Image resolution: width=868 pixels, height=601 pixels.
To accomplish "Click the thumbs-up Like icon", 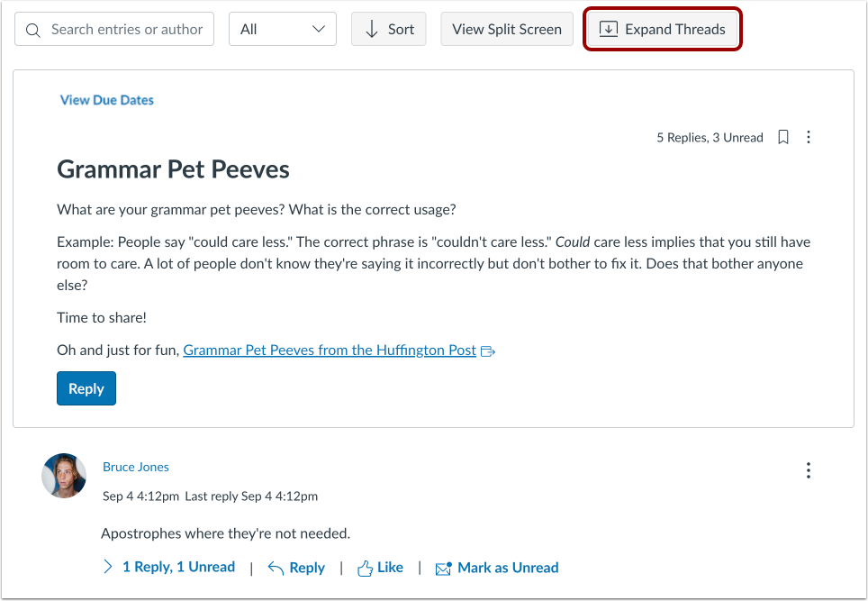I will (x=365, y=569).
